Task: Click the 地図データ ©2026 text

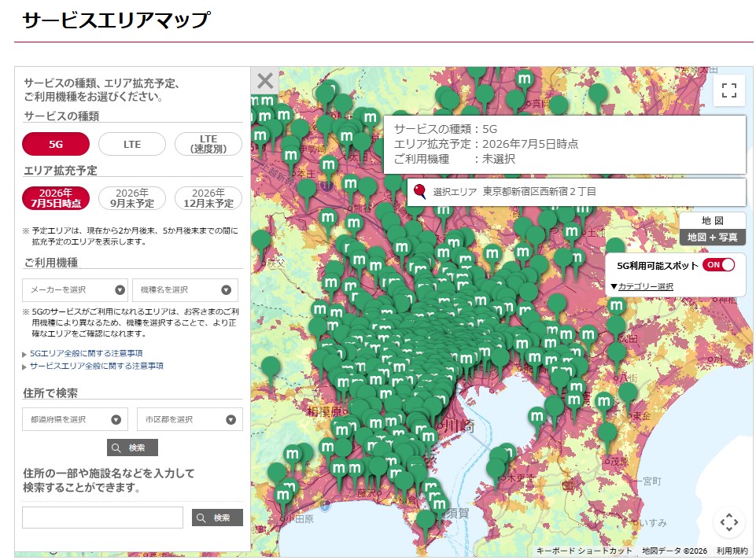Action: coord(674,551)
